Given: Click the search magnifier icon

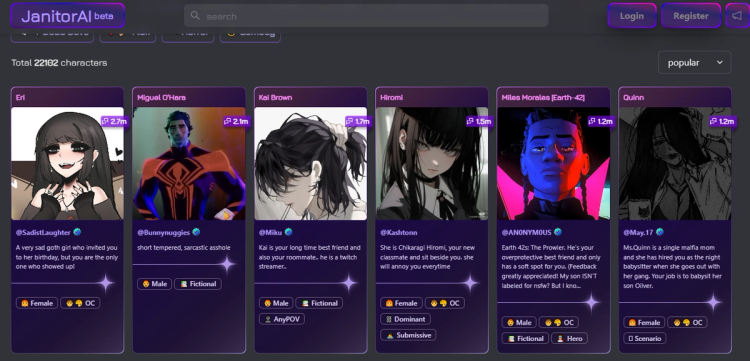Looking at the screenshot, I should pyautogui.click(x=195, y=16).
